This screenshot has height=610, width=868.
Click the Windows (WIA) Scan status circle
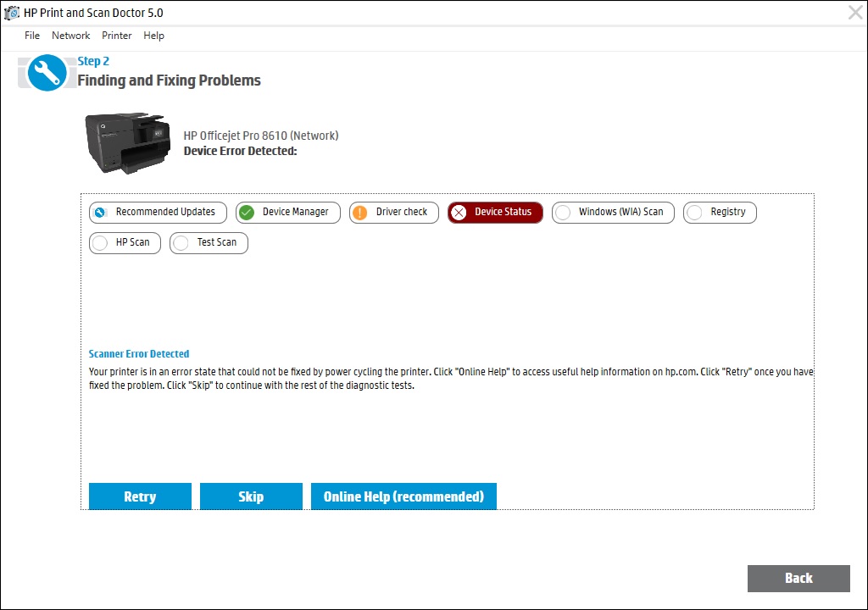coord(565,212)
